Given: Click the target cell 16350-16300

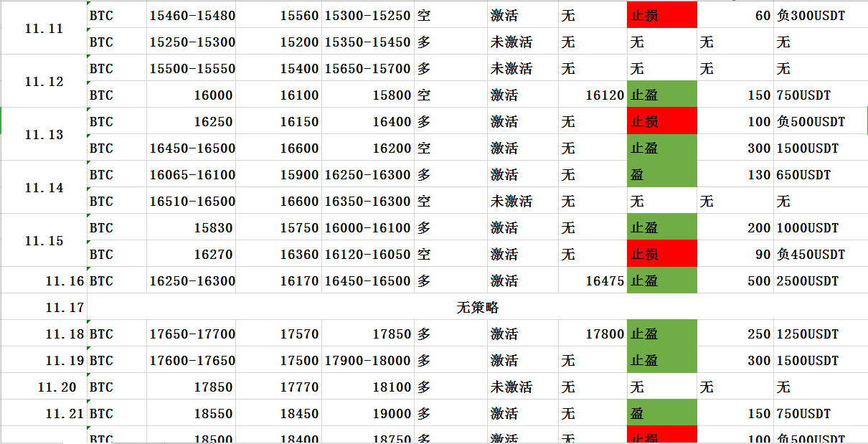Looking at the screenshot, I should 368,201.
